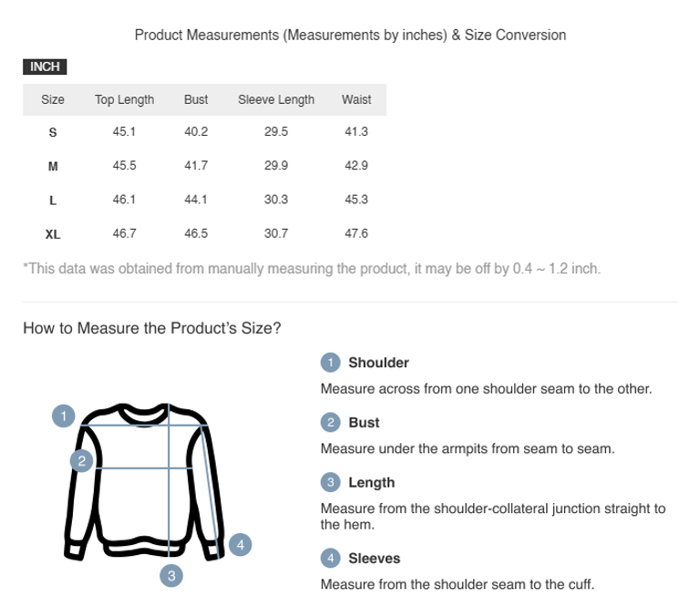Click the number 4 marker beside sweater cuff
Viewport: 700px width, 607px height.
[240, 544]
